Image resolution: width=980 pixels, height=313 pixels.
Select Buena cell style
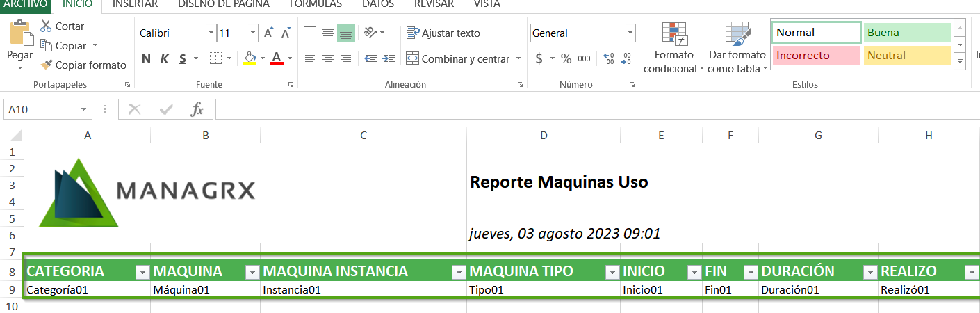pyautogui.click(x=907, y=32)
